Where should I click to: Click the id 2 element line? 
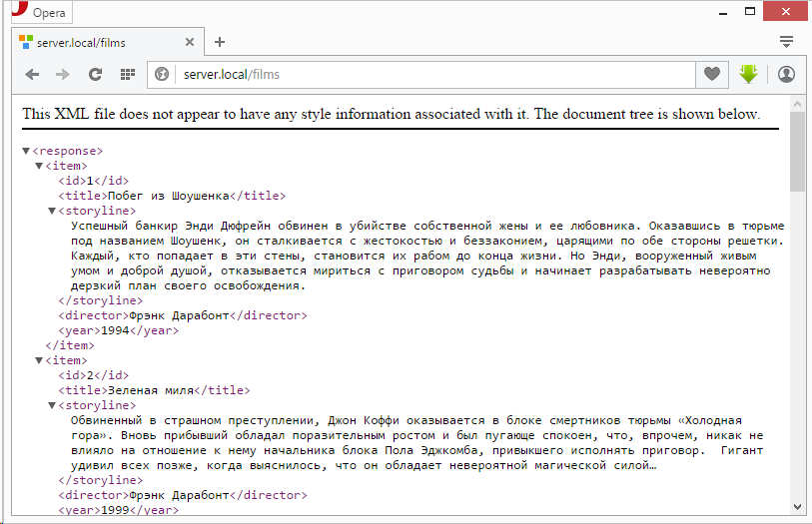93,375
